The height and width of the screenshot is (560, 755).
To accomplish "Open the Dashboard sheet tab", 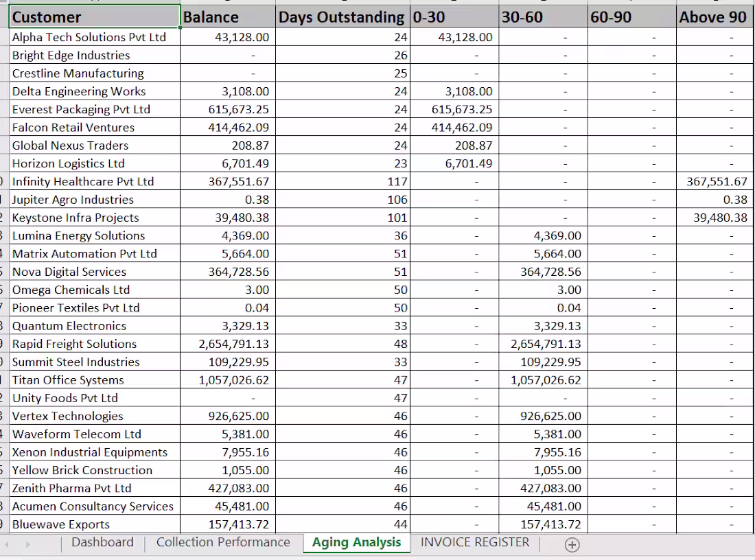I will (x=102, y=542).
